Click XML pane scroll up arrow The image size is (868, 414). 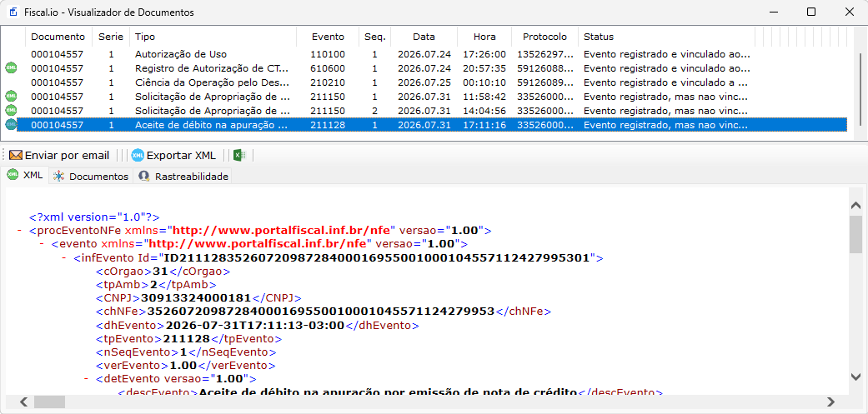(x=855, y=206)
